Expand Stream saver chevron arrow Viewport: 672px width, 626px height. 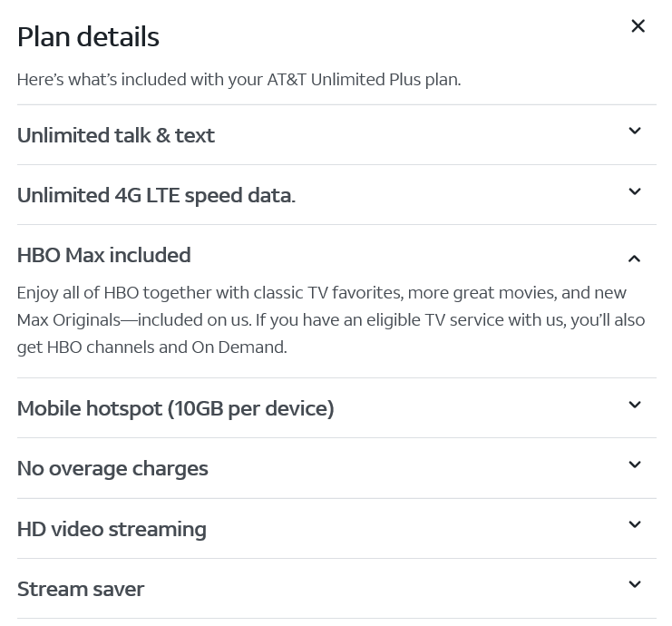coord(635,584)
